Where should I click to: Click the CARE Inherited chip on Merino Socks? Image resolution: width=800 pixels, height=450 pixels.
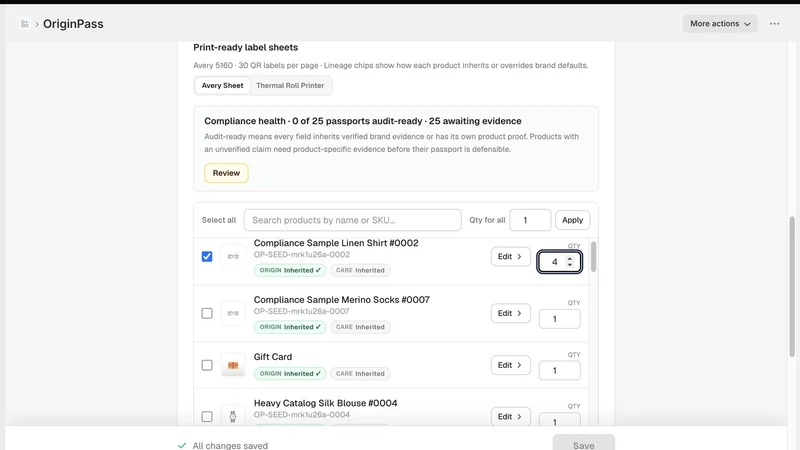[x=360, y=327]
